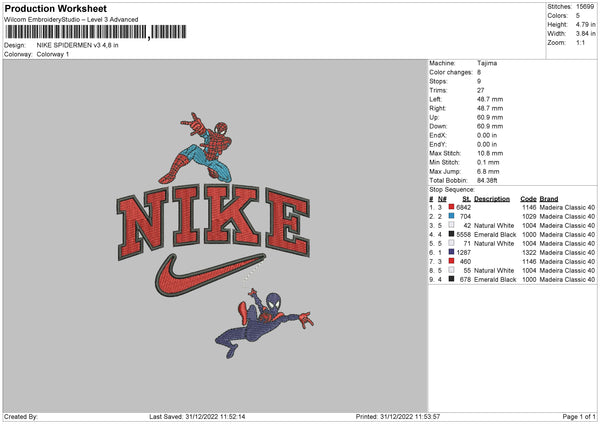Viewport: 600px width, 424px height.
Task: Select stitch count 6842 in row 1
Action: point(463,207)
